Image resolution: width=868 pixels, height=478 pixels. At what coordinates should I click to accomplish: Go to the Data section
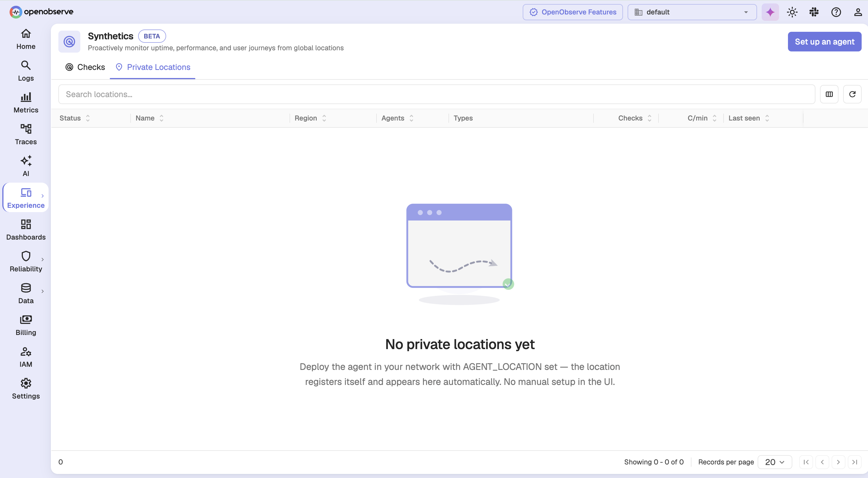(26, 294)
